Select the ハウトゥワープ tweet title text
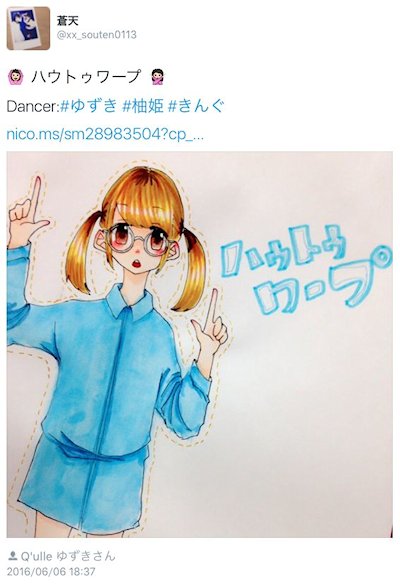This screenshot has width=400, height=584. [x=86, y=77]
